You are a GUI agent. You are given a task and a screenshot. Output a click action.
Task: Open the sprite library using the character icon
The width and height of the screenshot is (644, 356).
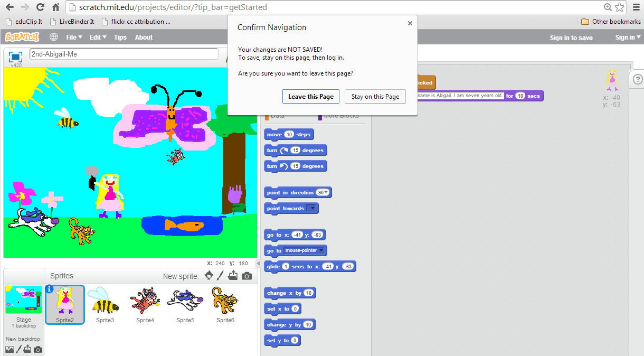click(x=209, y=275)
